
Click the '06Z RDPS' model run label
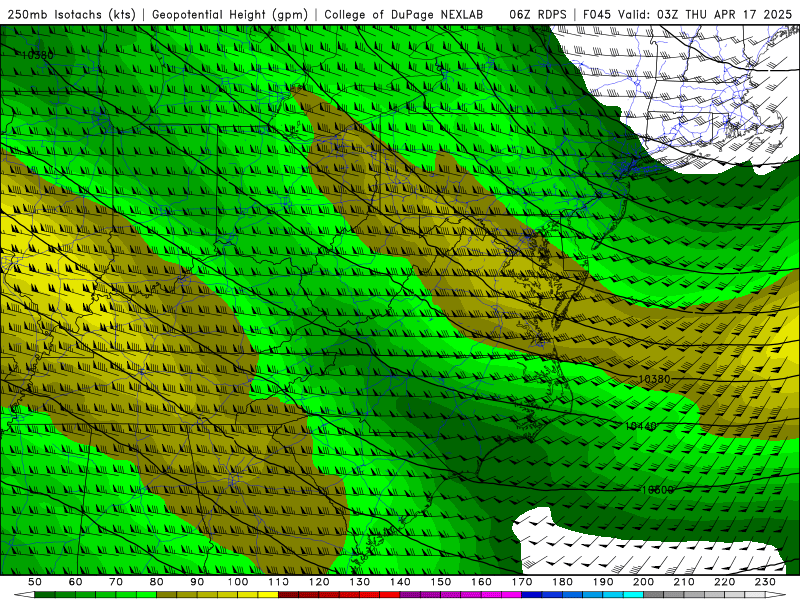click(x=538, y=14)
